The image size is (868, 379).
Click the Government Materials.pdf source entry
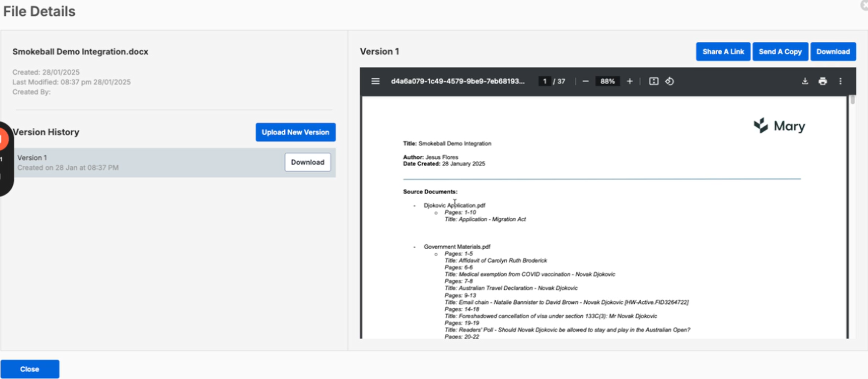click(457, 247)
